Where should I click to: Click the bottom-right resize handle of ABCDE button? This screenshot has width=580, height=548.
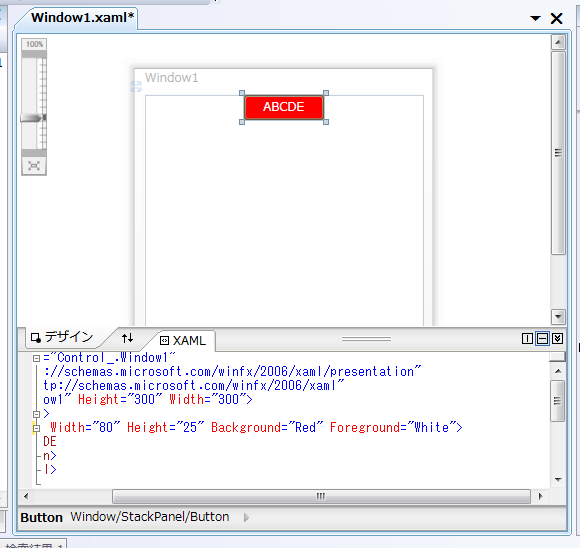326,122
